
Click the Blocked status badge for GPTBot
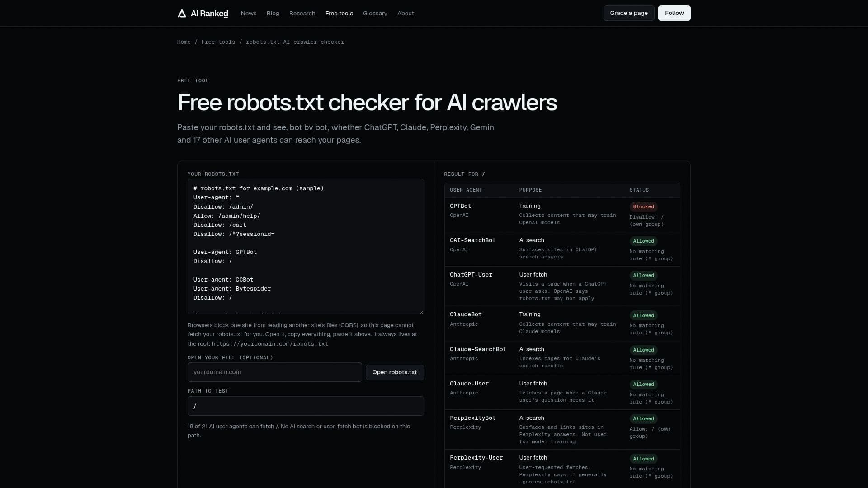pyautogui.click(x=643, y=207)
